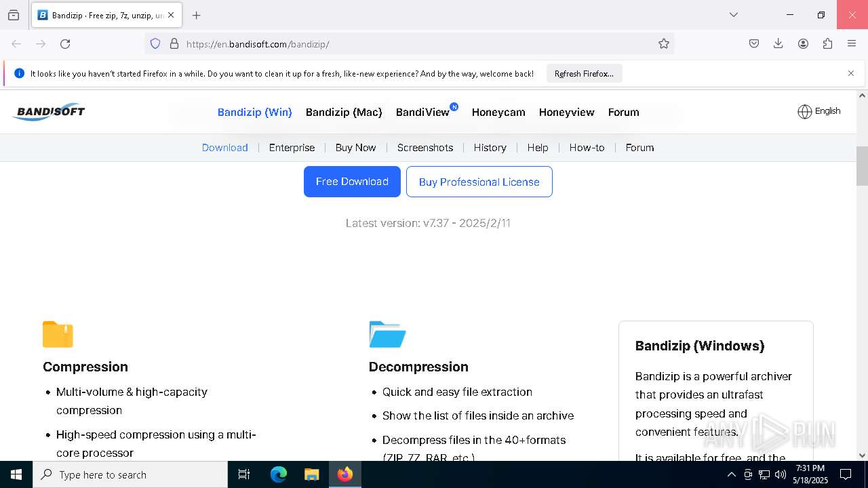Click the Save to Pocket icon
Viewport: 868px width, 488px height.
754,44
